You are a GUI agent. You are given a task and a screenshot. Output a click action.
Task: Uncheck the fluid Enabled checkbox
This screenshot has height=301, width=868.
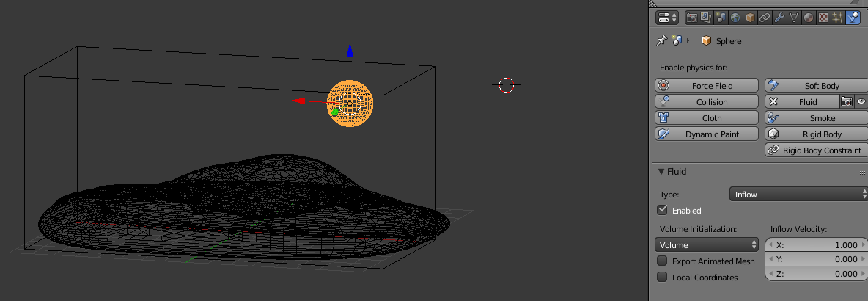[663, 211]
